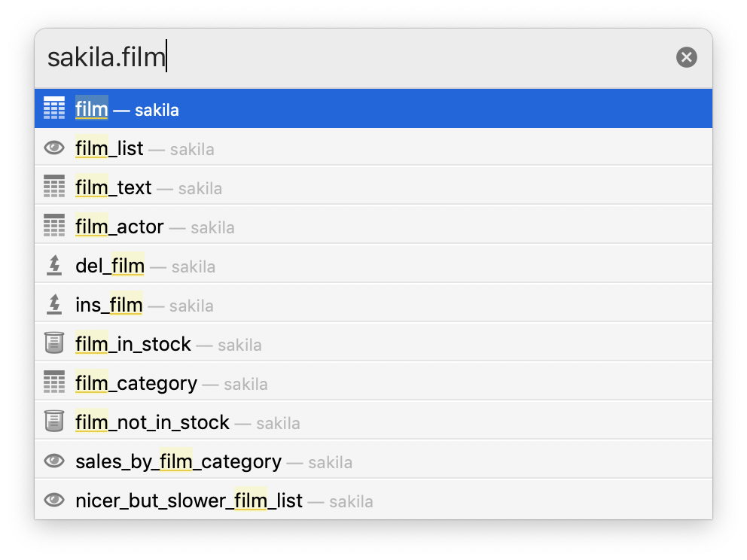747x560 pixels.
Task: Select film_actor from the results
Action: 373,226
